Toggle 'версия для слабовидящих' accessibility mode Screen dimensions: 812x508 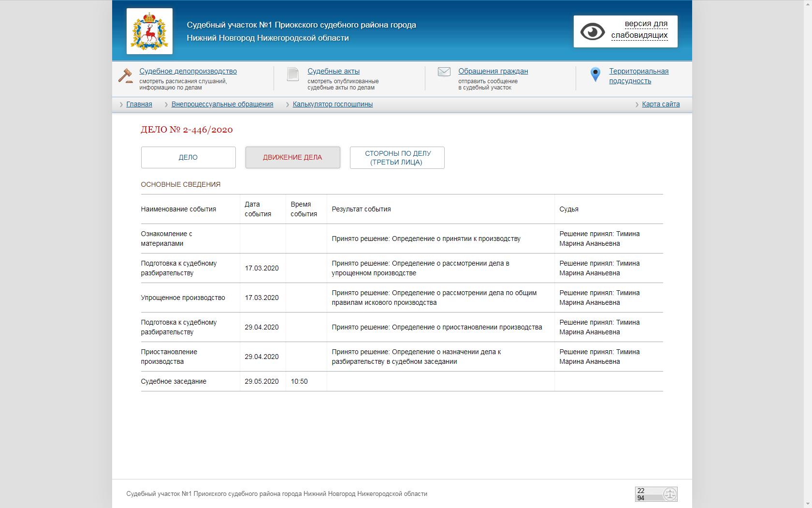pos(639,30)
